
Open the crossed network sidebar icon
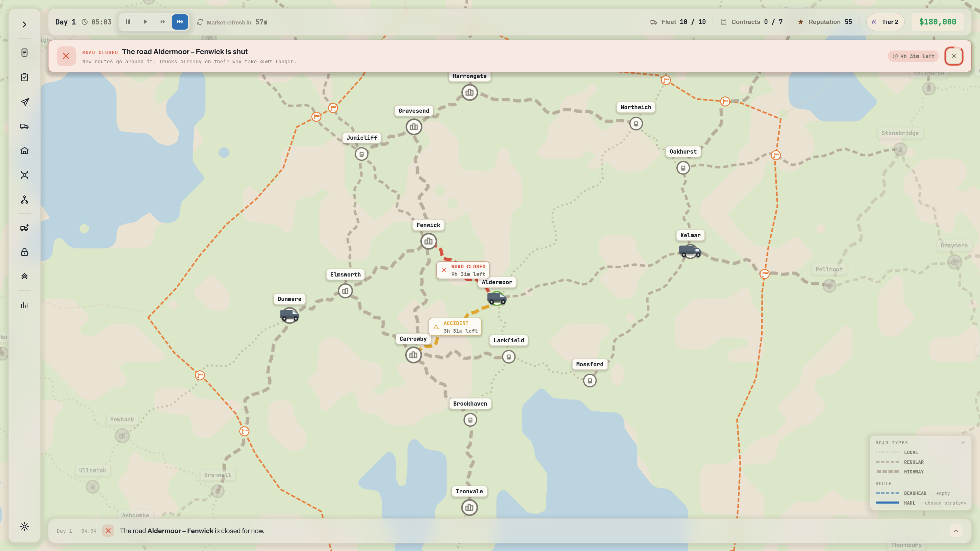click(x=24, y=175)
